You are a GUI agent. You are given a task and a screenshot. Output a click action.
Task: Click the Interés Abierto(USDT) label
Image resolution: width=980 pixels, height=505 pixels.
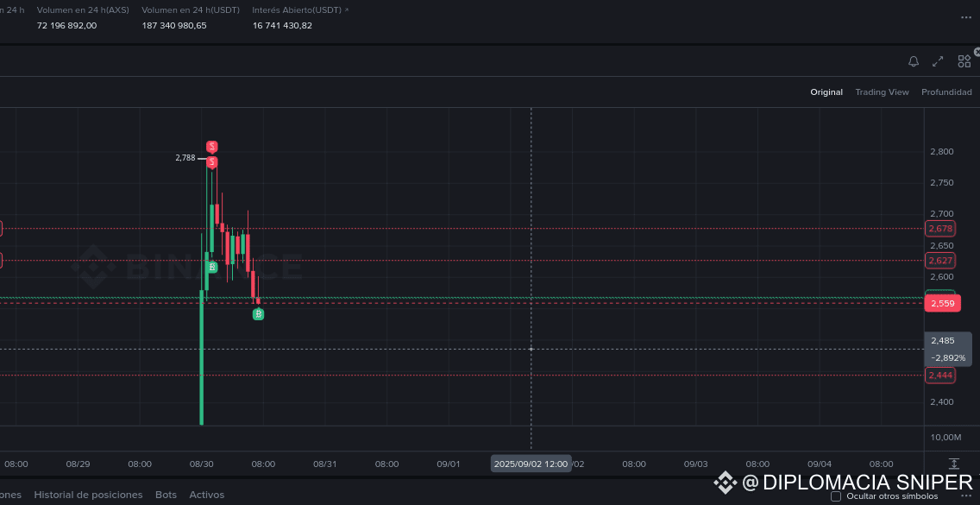(297, 10)
